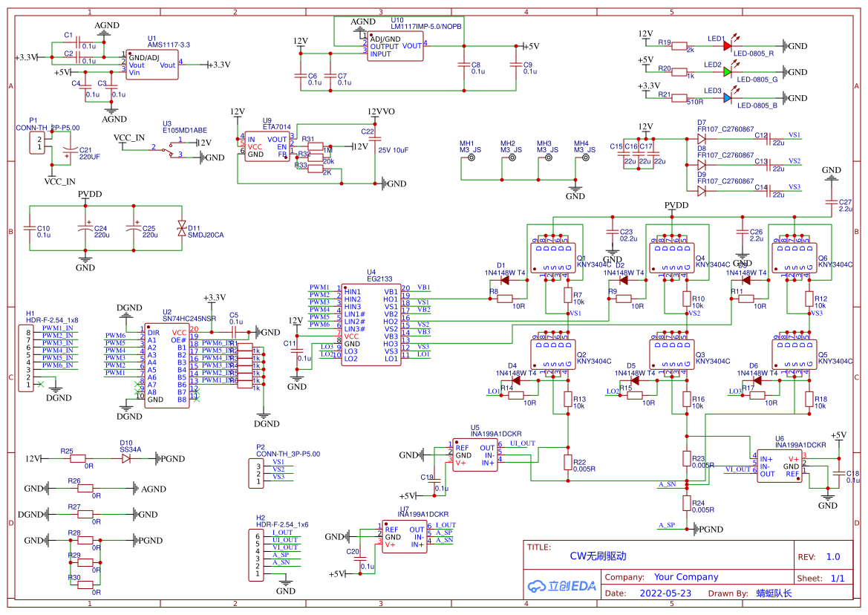Screen dimensions: 868x615
Task: Click the R19 2k resistor symbol
Action: [x=679, y=46]
